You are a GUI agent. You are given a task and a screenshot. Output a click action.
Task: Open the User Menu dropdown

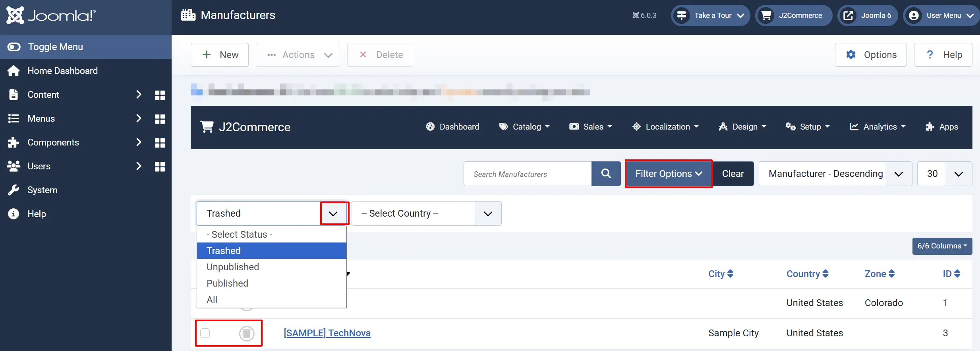click(x=941, y=16)
